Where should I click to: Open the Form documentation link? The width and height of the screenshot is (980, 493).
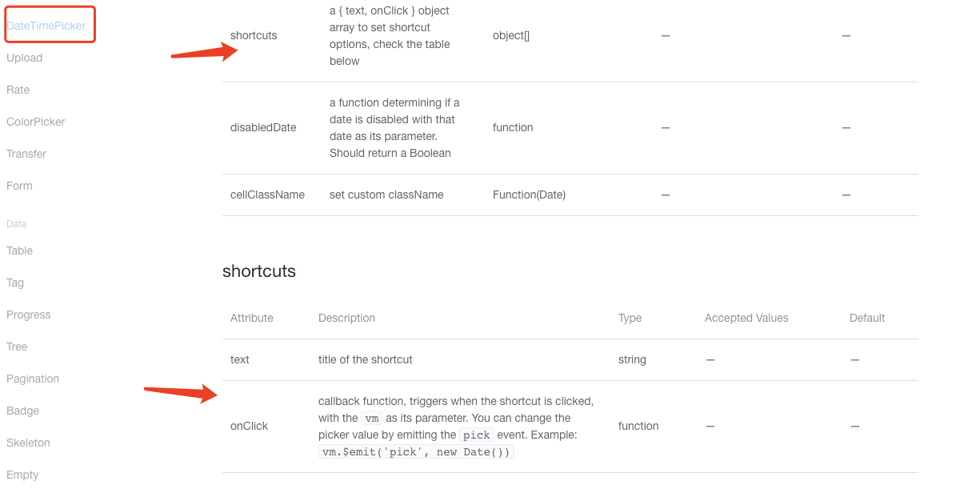19,186
